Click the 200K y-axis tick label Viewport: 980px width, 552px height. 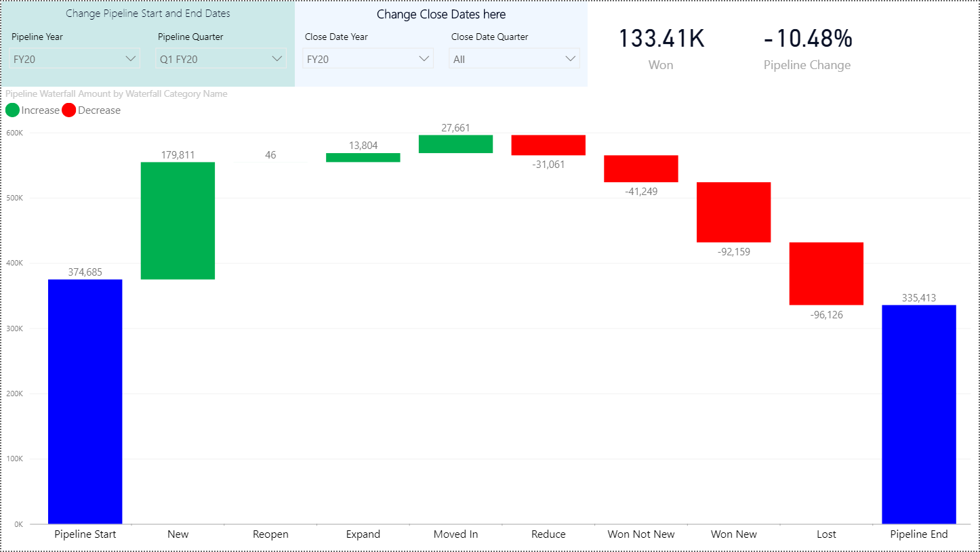pos(15,394)
